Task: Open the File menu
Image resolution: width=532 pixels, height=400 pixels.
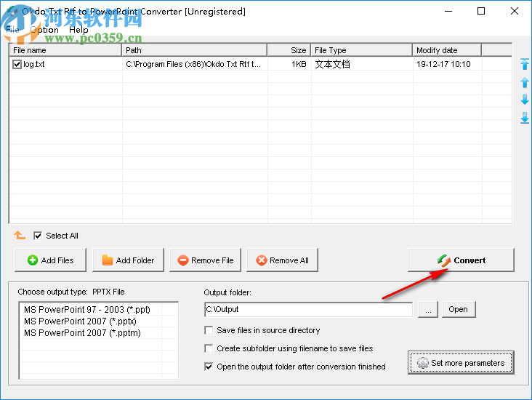Action: [x=12, y=30]
